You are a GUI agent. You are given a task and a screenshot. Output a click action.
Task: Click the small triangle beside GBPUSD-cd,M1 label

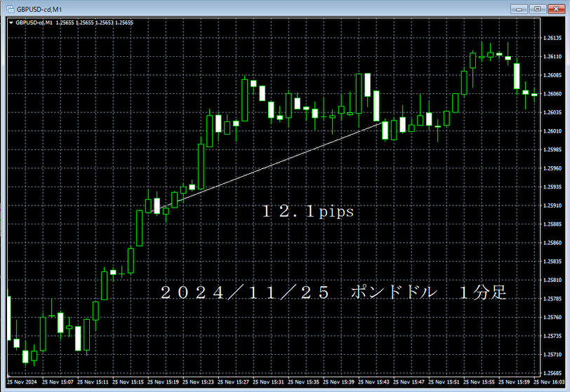coord(11,22)
